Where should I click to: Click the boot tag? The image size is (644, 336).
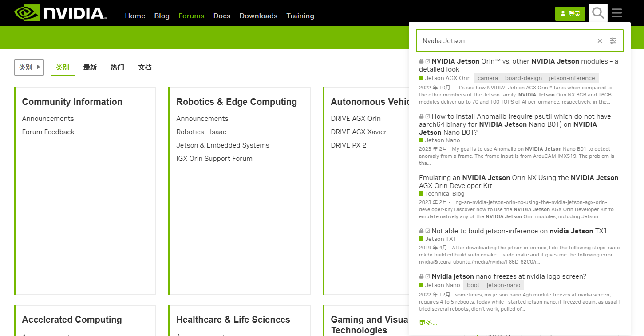pos(473,285)
